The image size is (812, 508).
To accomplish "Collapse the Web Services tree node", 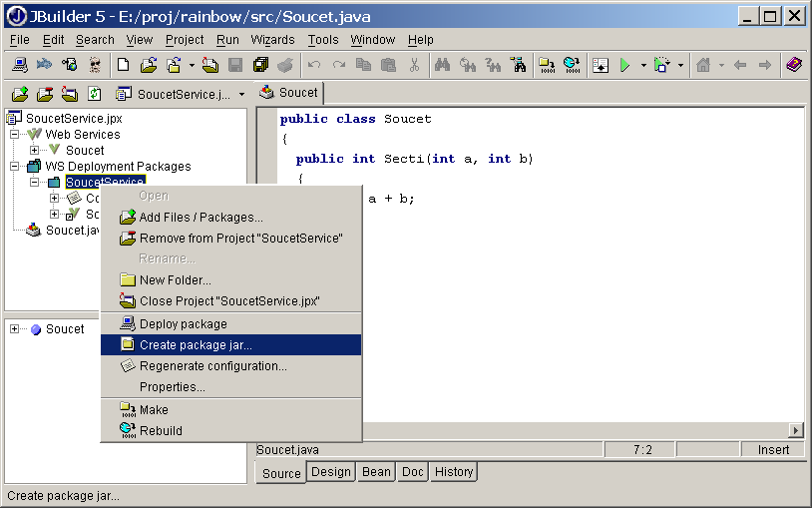I will click(15, 135).
